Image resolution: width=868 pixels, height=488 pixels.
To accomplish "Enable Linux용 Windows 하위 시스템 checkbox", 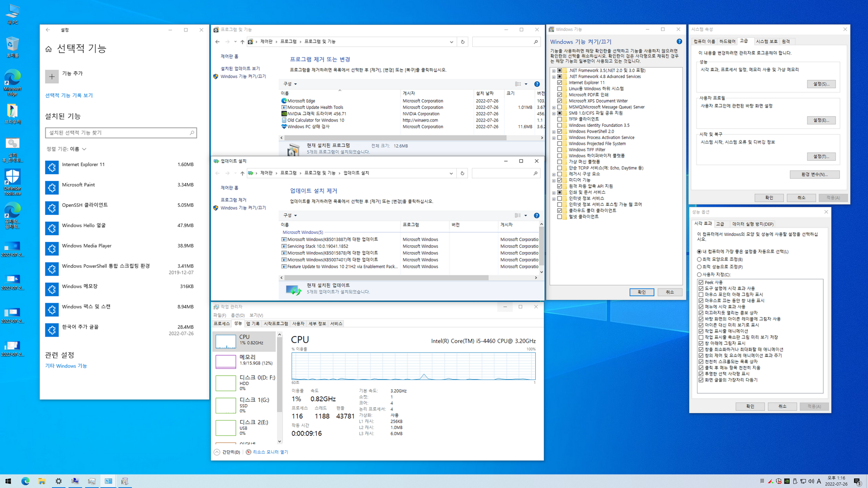I will [x=559, y=89].
